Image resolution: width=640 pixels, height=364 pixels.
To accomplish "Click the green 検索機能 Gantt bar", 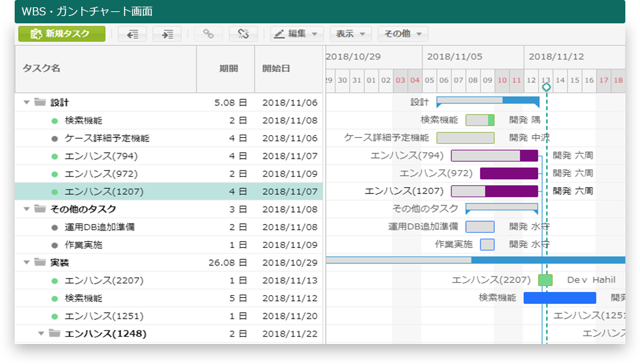I will pos(480,120).
